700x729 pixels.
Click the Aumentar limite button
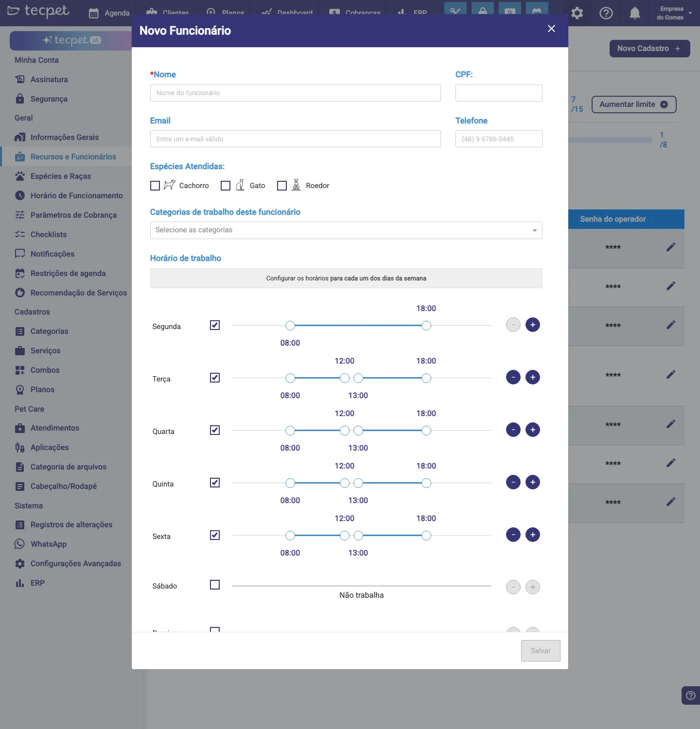(634, 104)
